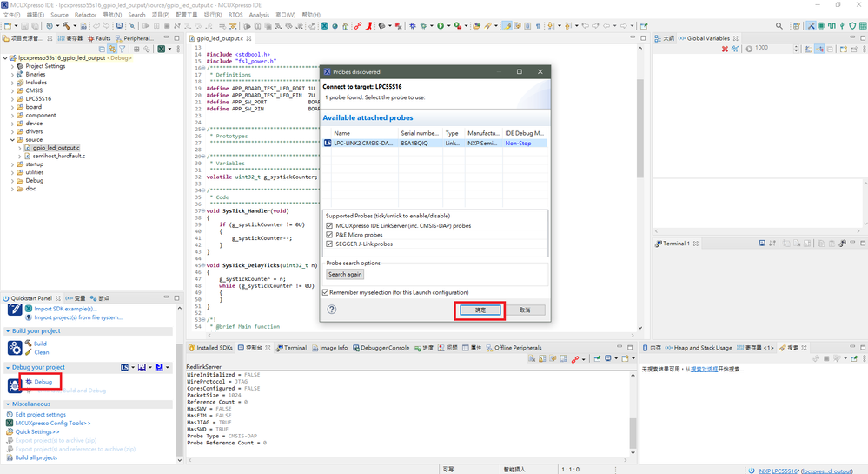
Task: Toggle P&E Micro probes checkbox
Action: [329, 235]
